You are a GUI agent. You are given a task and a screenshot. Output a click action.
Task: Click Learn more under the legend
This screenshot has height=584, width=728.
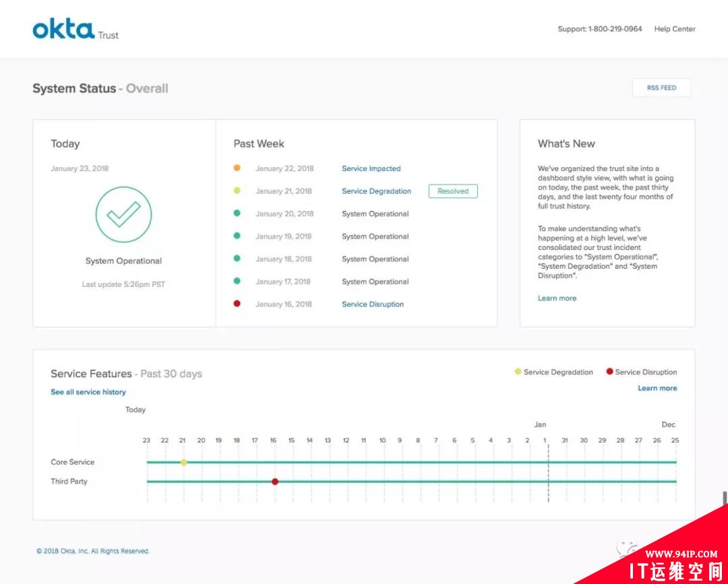657,388
